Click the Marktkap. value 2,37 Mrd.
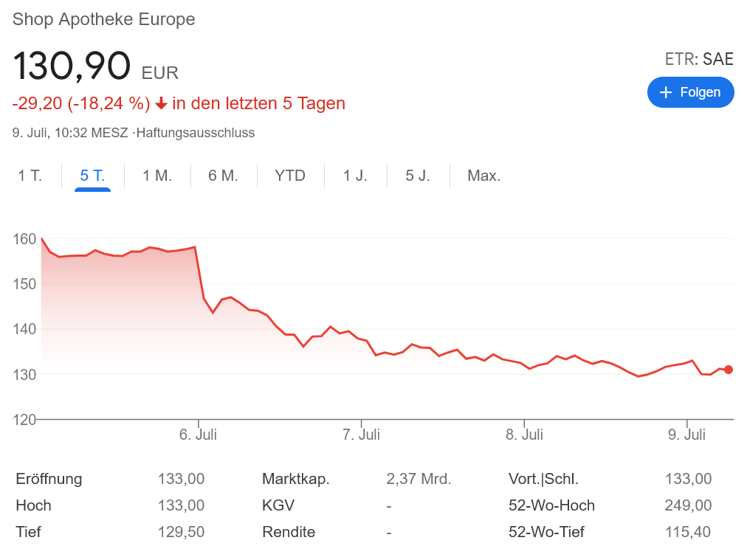The width and height of the screenshot is (747, 560). pos(419,479)
